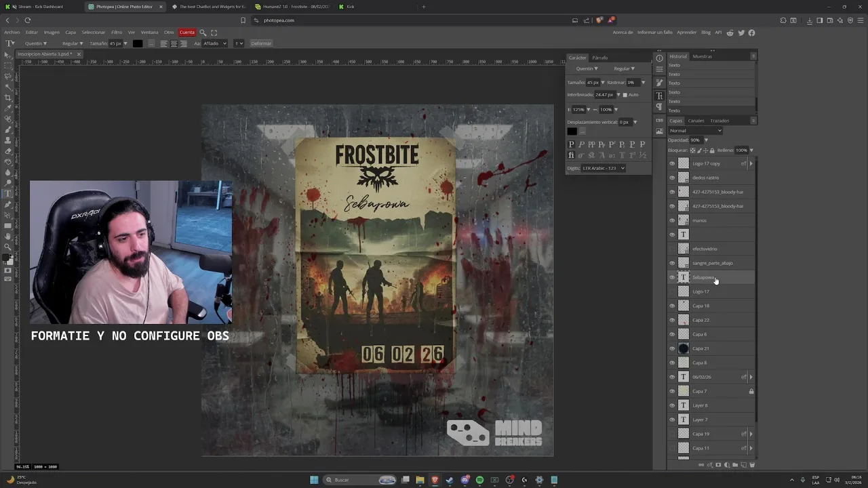Hide the manos layer

click(x=672, y=220)
